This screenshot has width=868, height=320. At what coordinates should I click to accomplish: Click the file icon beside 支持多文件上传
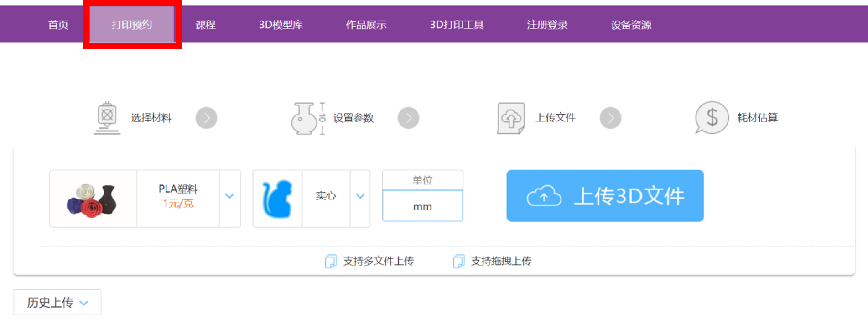pyautogui.click(x=331, y=261)
